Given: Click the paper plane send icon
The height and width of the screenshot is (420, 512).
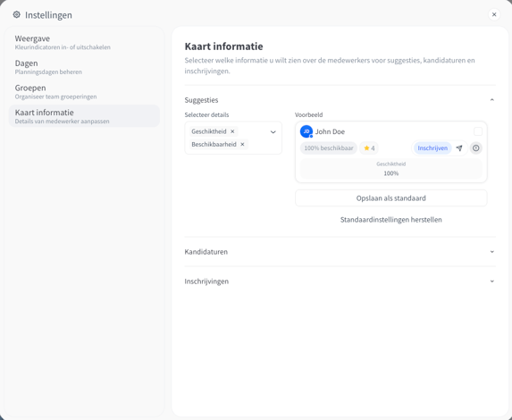Looking at the screenshot, I should pyautogui.click(x=459, y=148).
